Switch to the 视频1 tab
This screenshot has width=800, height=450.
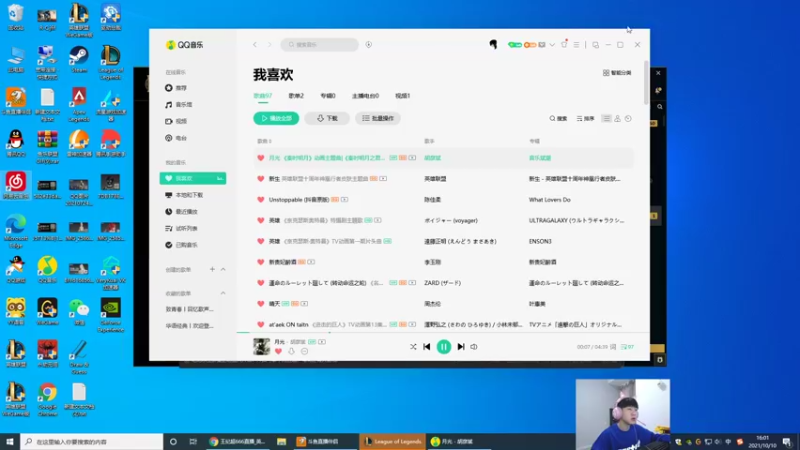pyautogui.click(x=403, y=96)
